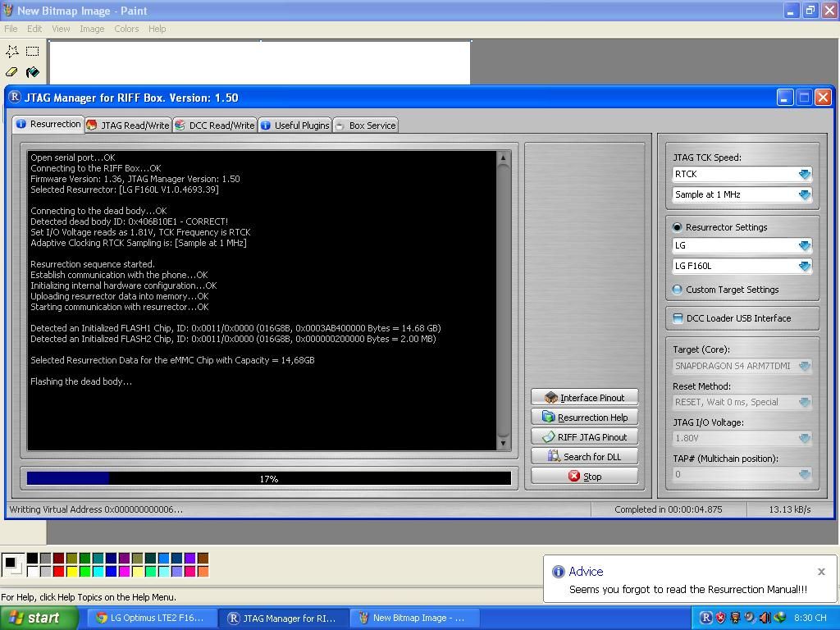This screenshot has height=630, width=840.
Task: Click the 13.13 kB/s speed status text
Action: [x=790, y=509]
